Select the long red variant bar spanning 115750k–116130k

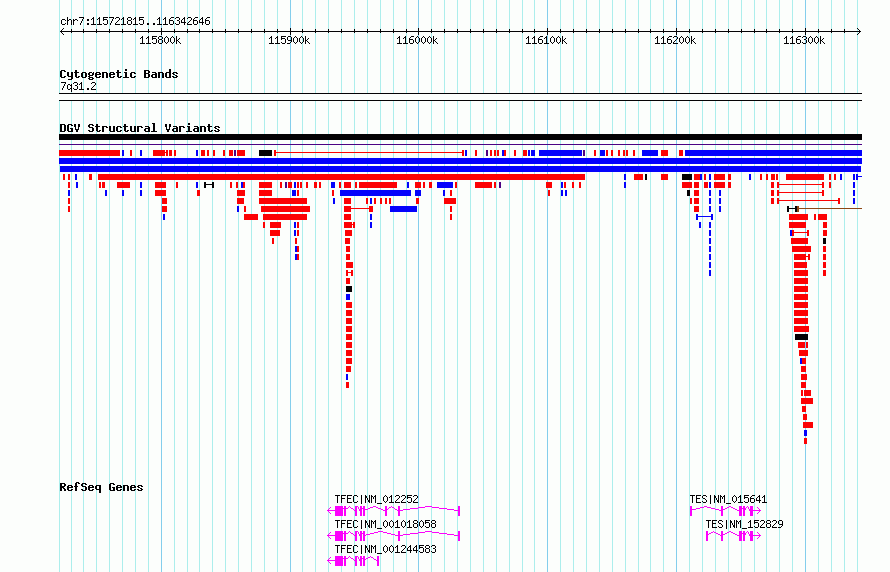[x=341, y=177]
